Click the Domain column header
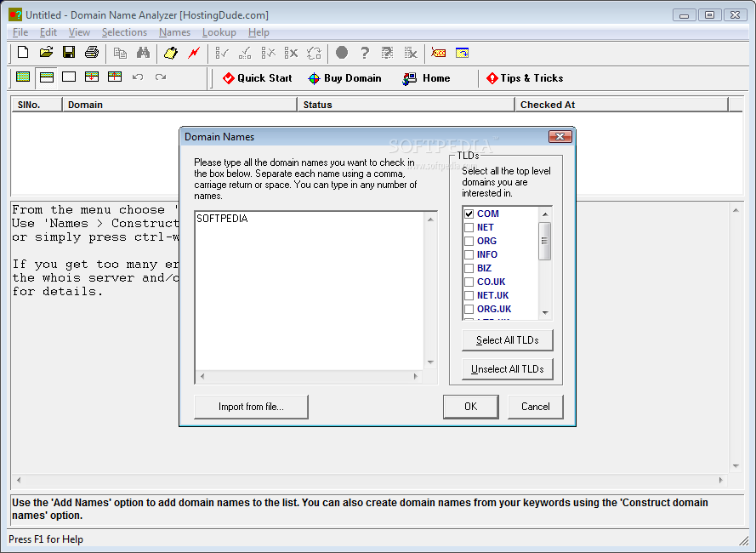The width and height of the screenshot is (756, 553). click(179, 105)
